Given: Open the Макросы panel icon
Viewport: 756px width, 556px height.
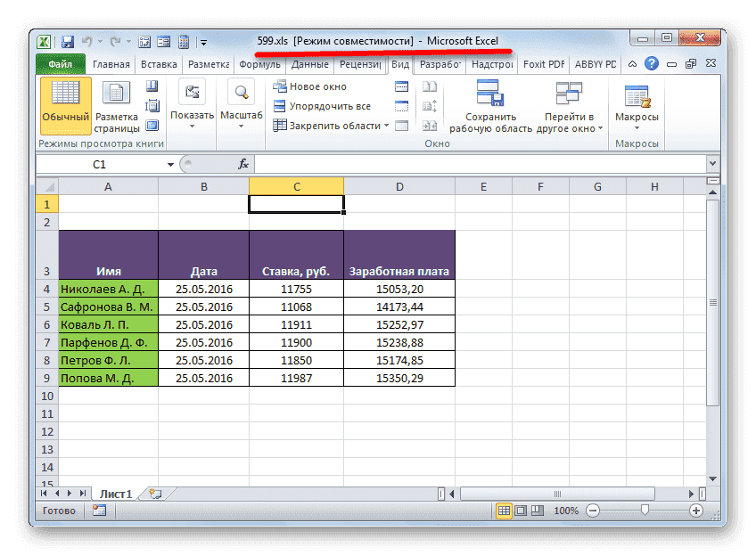Looking at the screenshot, I should [636, 96].
